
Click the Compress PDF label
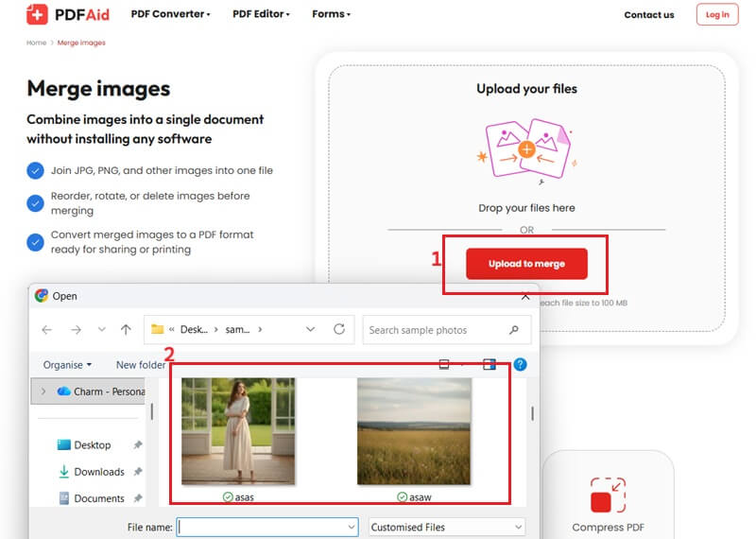pyautogui.click(x=608, y=528)
